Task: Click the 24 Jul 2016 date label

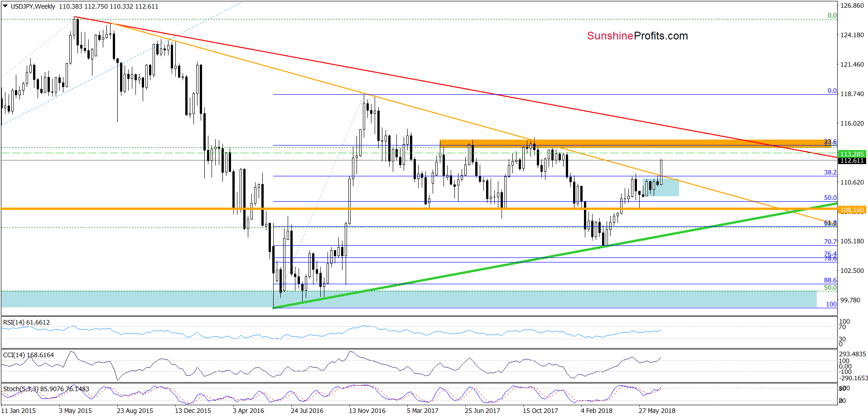Action: 307,411
